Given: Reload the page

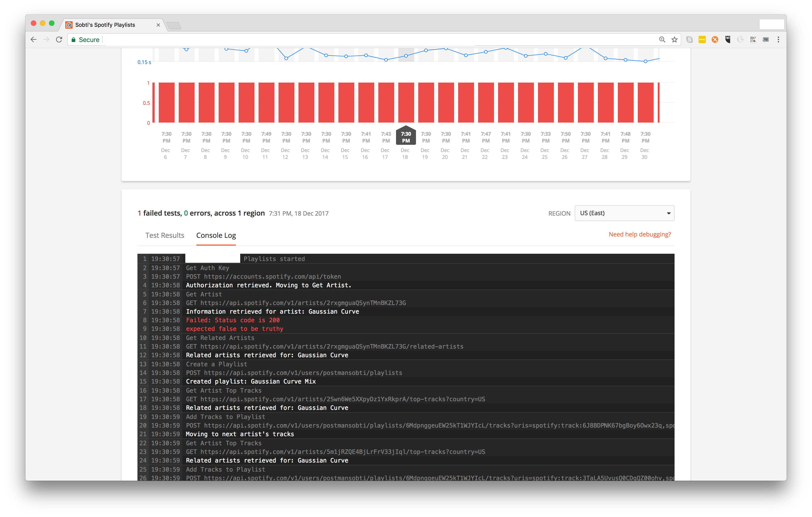Looking at the screenshot, I should (x=59, y=40).
